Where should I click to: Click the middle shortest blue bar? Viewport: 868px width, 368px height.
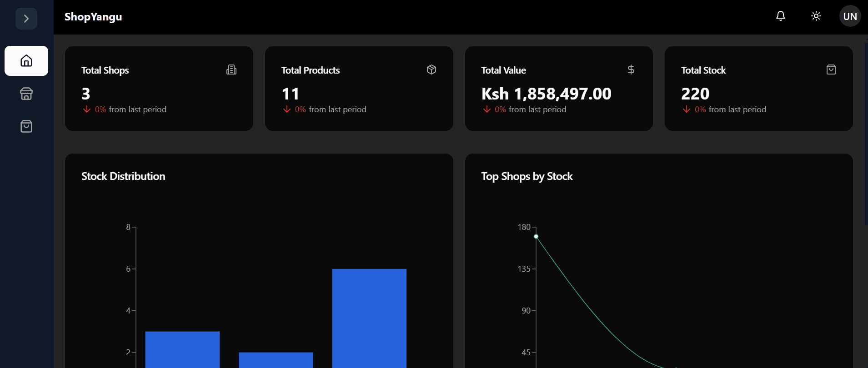(x=276, y=359)
